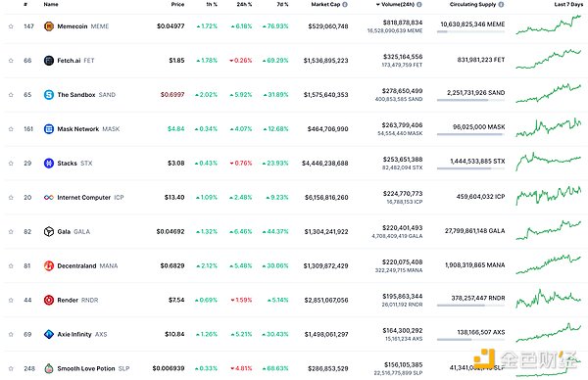Viewport: 588px width, 380px height.
Task: Open the Mask Network 7-day chart thumbnail
Action: [548, 127]
